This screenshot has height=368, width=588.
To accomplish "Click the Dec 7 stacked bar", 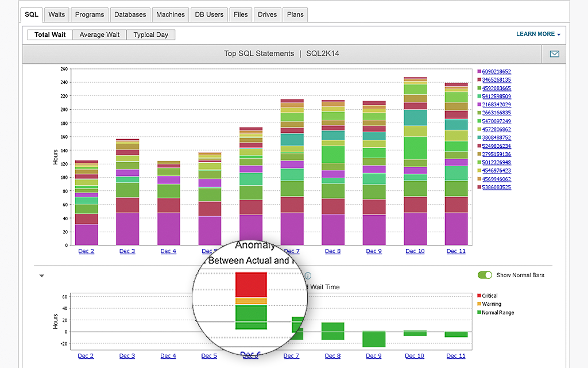I will click(x=292, y=172).
